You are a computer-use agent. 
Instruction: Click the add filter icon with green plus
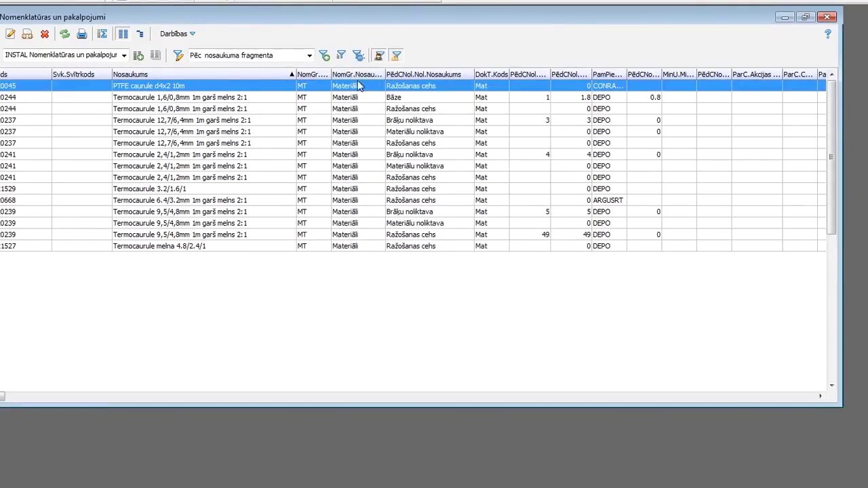pos(324,56)
